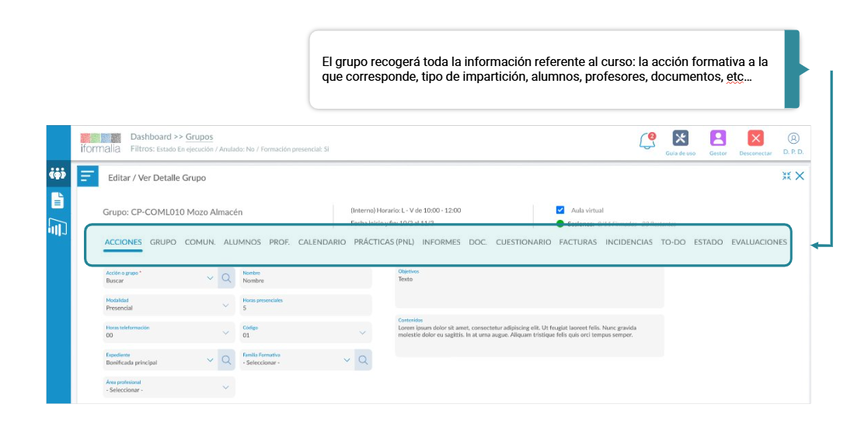The width and height of the screenshot is (868, 439).
Task: Search with magnifier next to Acción o grupo
Action: pyautogui.click(x=226, y=278)
